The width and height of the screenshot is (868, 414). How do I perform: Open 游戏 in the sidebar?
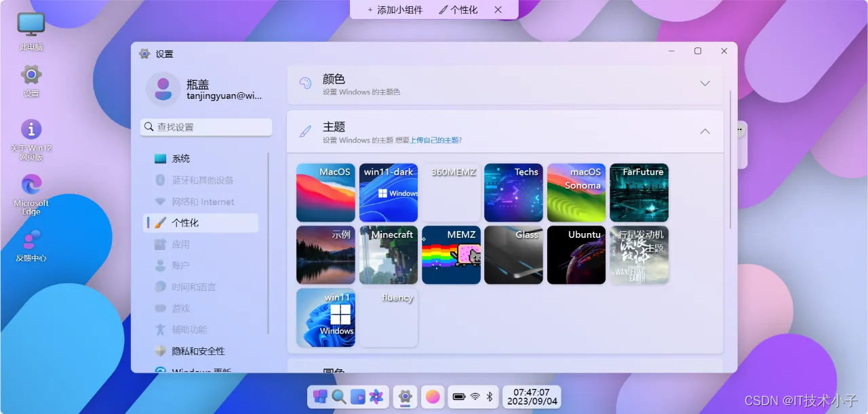point(201,308)
